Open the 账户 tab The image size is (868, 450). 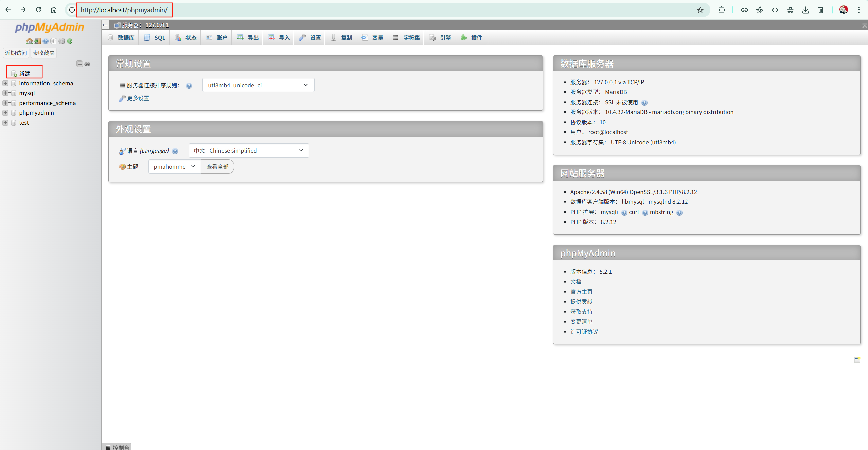216,38
